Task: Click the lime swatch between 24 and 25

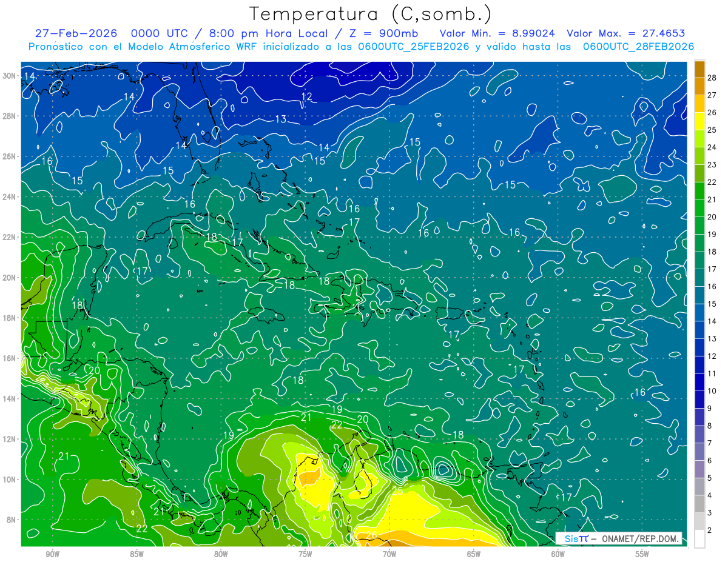Action: click(699, 138)
